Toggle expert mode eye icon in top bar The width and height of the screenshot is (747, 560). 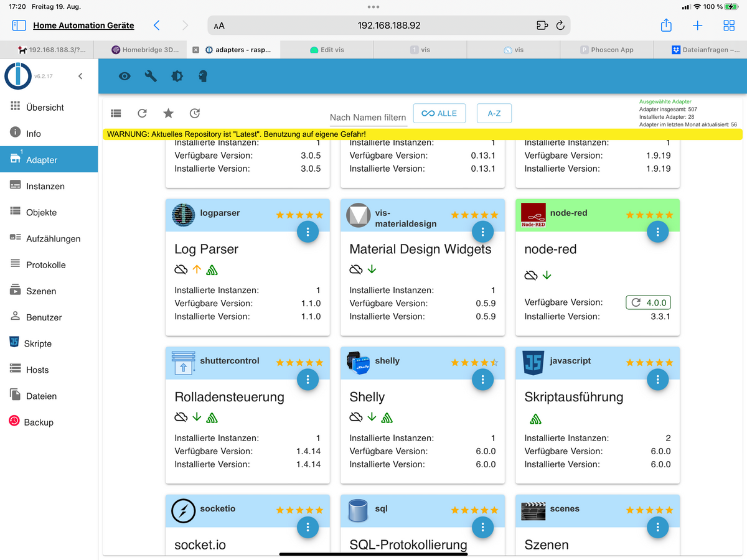point(125,77)
